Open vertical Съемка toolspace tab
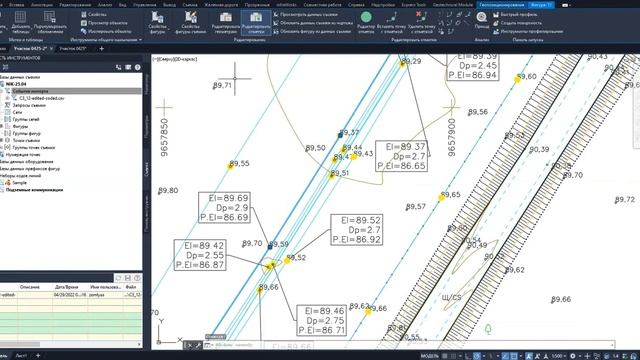Viewport: 640px width, 360px height. (x=147, y=169)
